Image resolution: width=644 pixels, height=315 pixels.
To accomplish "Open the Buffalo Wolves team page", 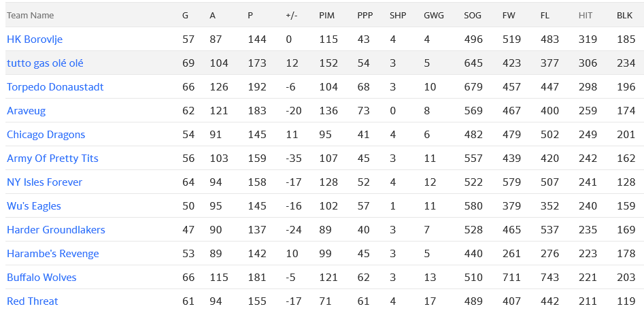I will tap(41, 278).
